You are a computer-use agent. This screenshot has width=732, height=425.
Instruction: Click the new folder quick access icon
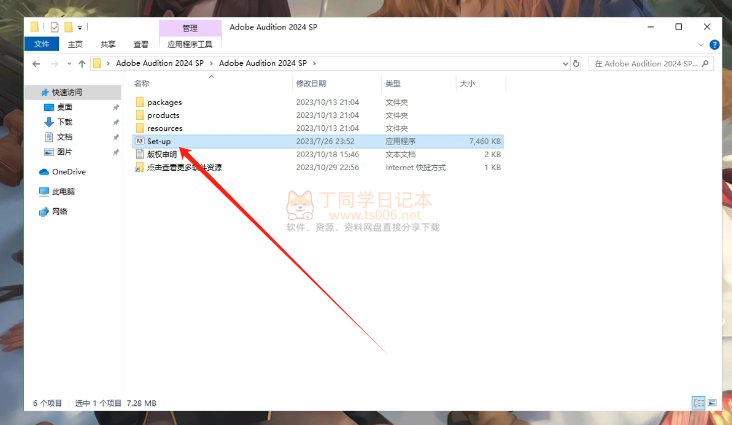[x=68, y=27]
